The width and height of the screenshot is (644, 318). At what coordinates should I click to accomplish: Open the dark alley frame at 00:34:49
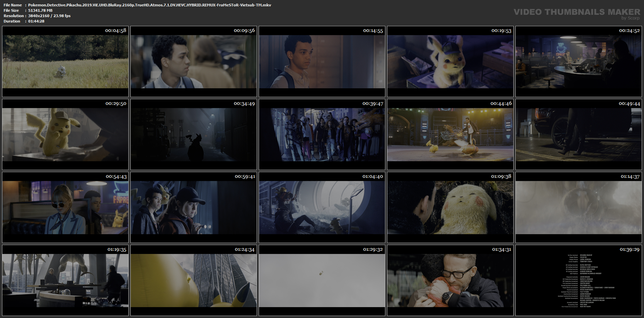click(x=194, y=134)
